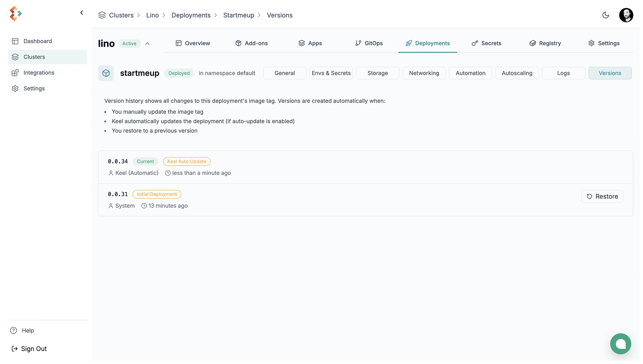This screenshot has width=643, height=364.
Task: Open Dashboard from the sidebar
Action: pyautogui.click(x=38, y=41)
